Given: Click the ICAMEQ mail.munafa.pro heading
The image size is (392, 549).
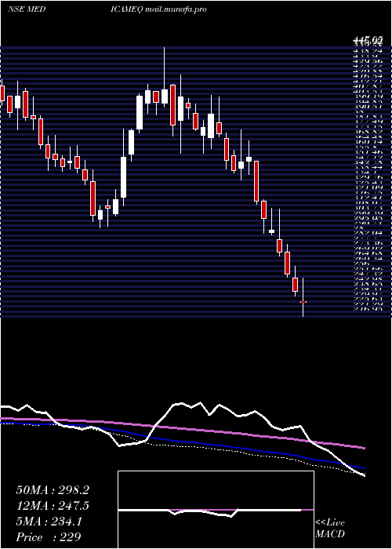Looking at the screenshot, I should pos(158,9).
